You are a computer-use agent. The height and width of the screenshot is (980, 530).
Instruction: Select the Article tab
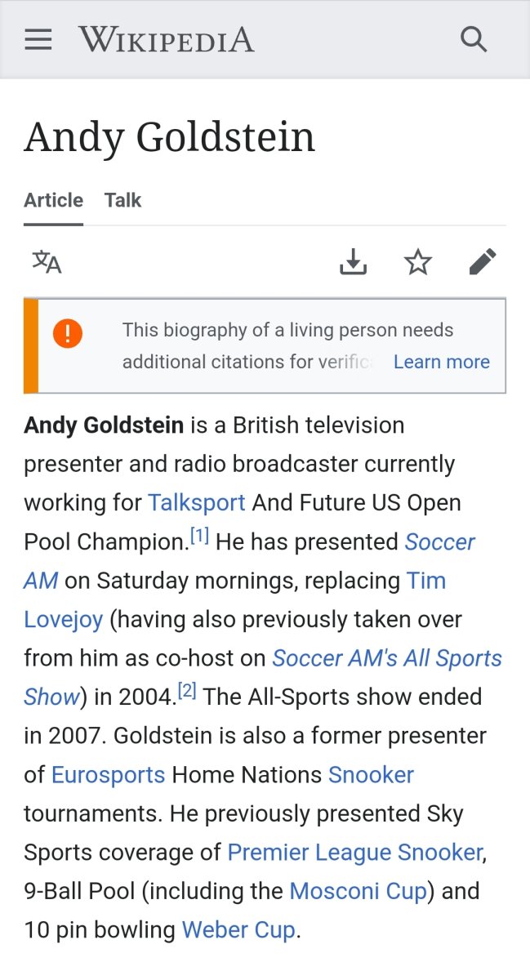[53, 200]
